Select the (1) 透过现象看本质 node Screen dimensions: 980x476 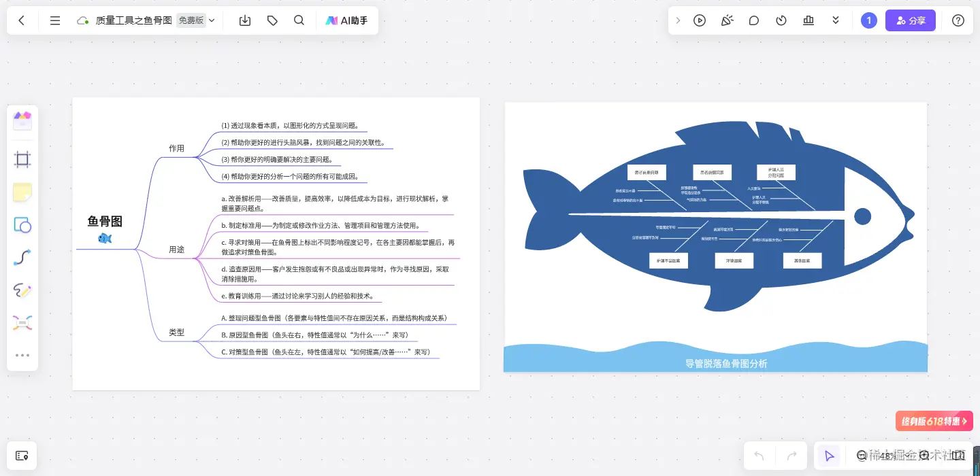click(290, 126)
